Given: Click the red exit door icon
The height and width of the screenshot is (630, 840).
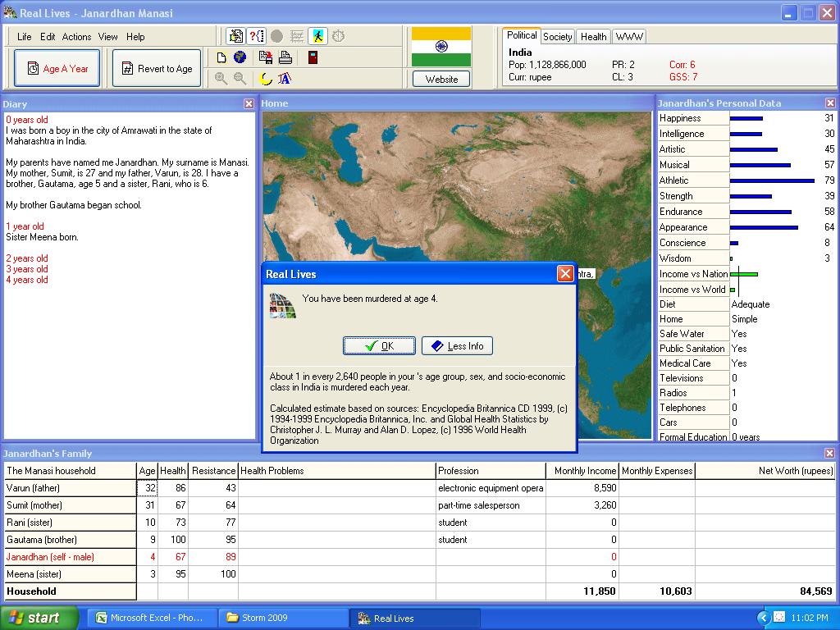Looking at the screenshot, I should click(313, 57).
